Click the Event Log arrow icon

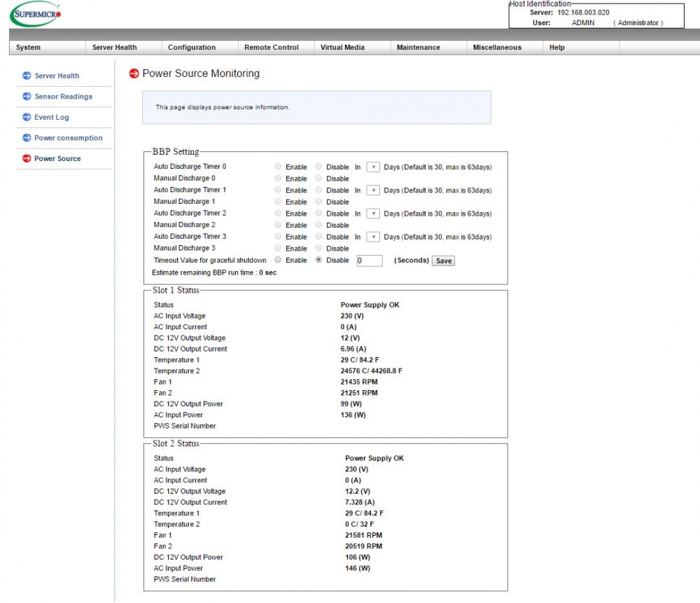click(26, 117)
